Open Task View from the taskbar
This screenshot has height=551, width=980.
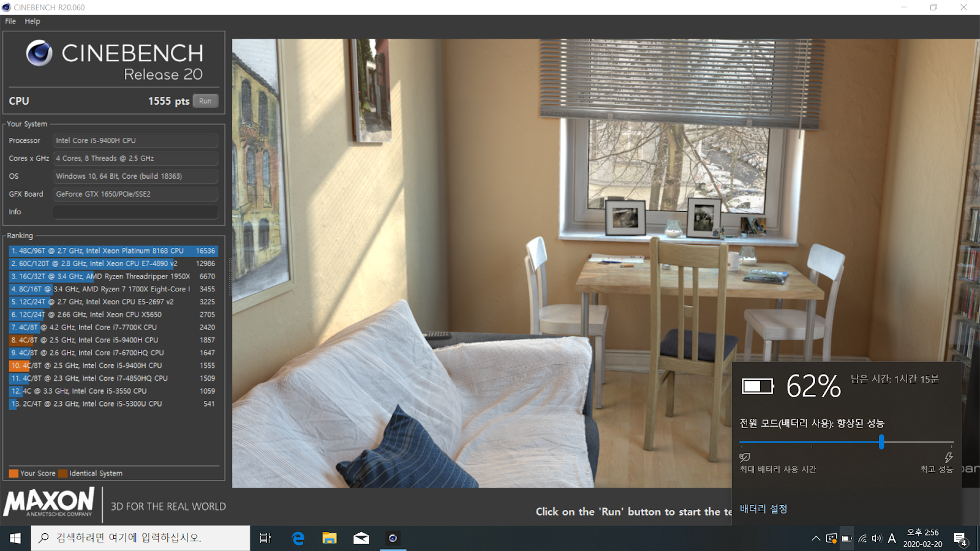[x=265, y=538]
